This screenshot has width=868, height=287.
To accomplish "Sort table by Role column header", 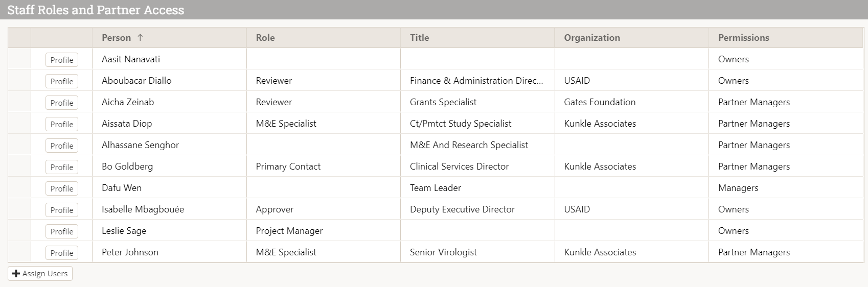I will click(x=265, y=38).
